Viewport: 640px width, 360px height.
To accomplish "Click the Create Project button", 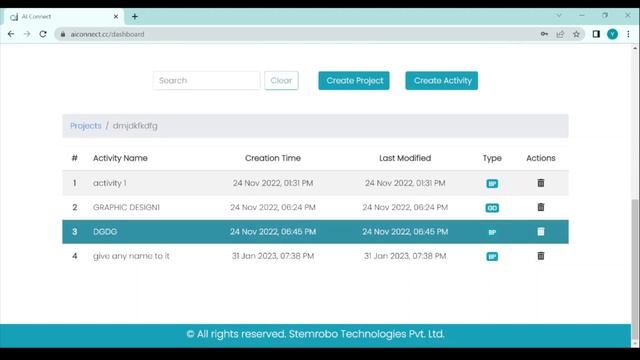I will [x=354, y=81].
